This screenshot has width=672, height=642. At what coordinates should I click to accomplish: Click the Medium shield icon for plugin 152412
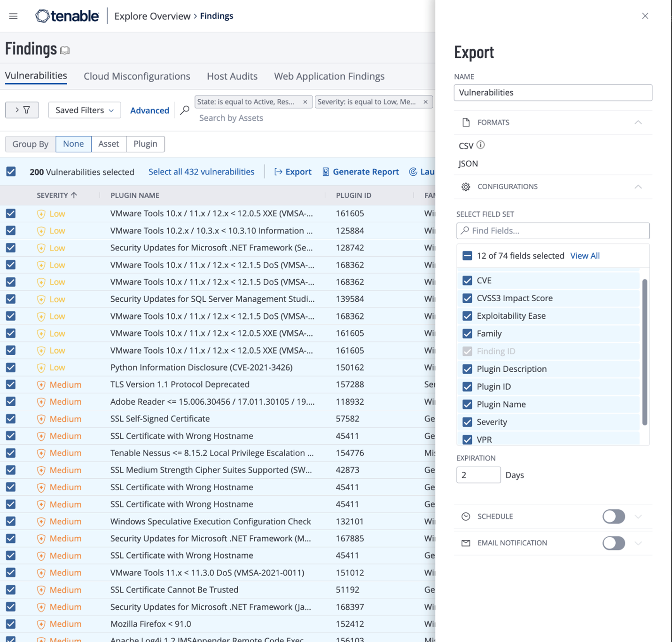coord(41,625)
